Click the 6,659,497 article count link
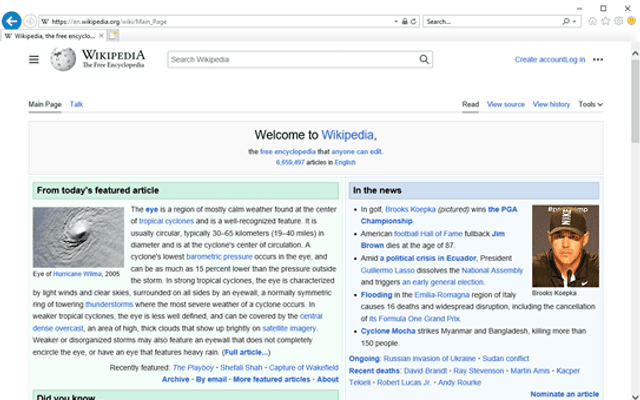This screenshot has height=400, width=640. tap(290, 162)
